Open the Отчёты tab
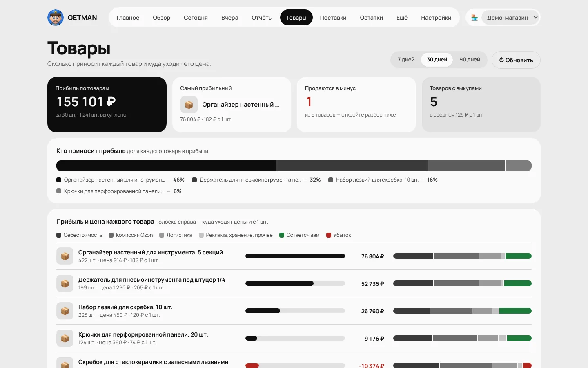 [262, 18]
